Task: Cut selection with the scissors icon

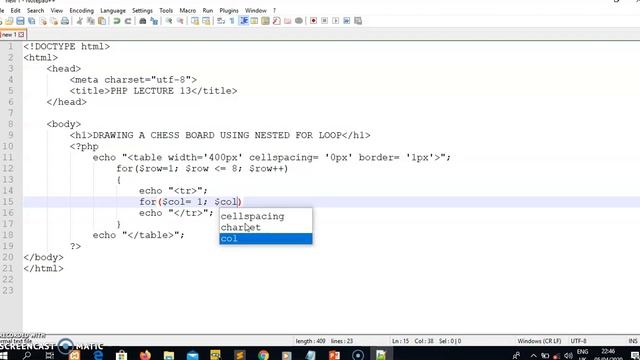Action: tap(80, 21)
